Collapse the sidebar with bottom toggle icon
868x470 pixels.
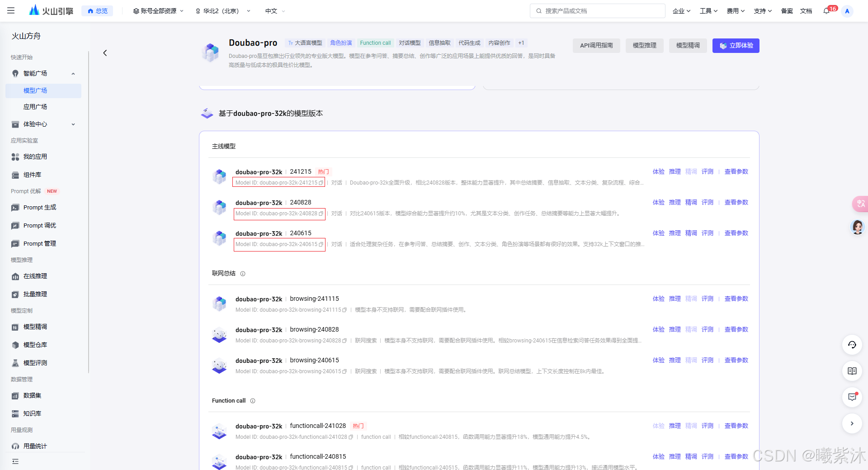pyautogui.click(x=15, y=461)
